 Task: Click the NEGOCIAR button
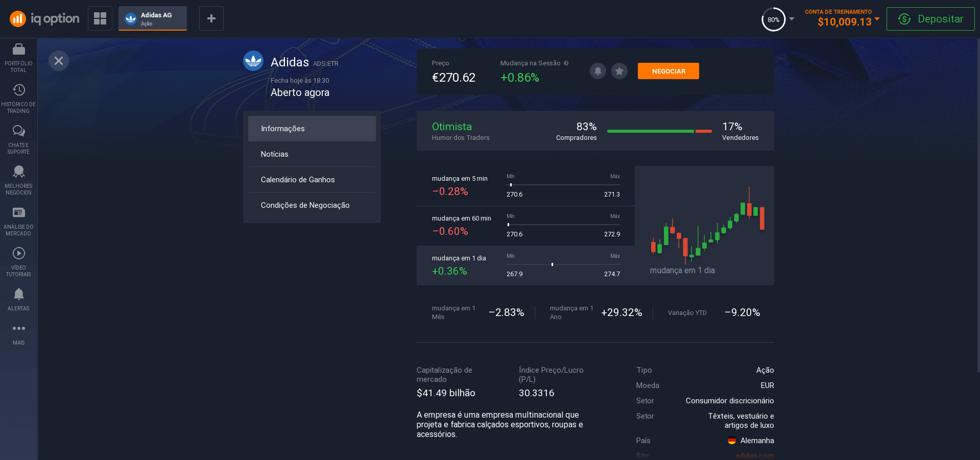point(668,71)
